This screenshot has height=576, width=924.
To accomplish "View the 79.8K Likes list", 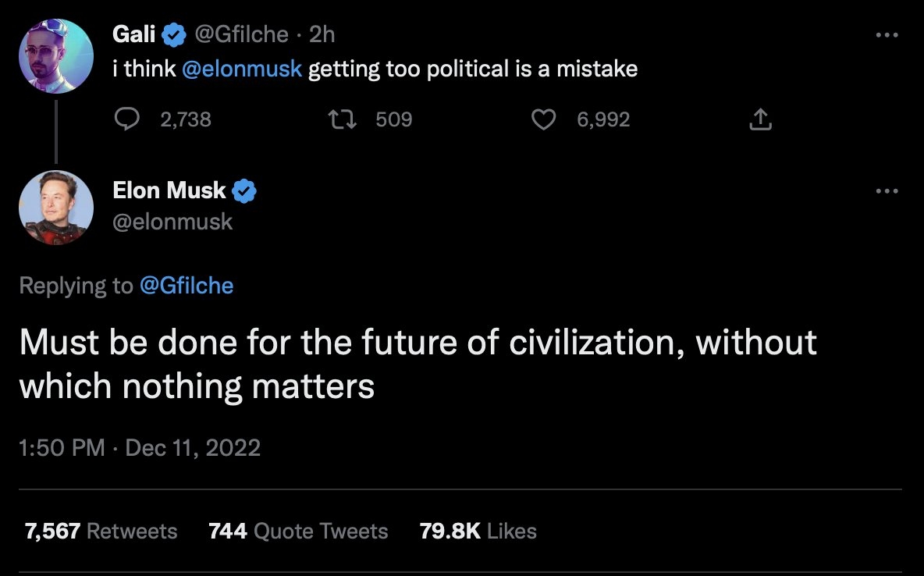I will pos(478,532).
